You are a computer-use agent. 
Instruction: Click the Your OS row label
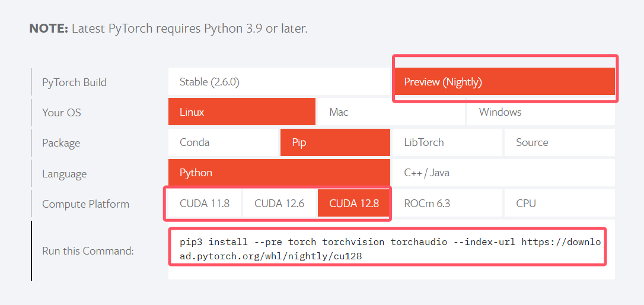(62, 112)
